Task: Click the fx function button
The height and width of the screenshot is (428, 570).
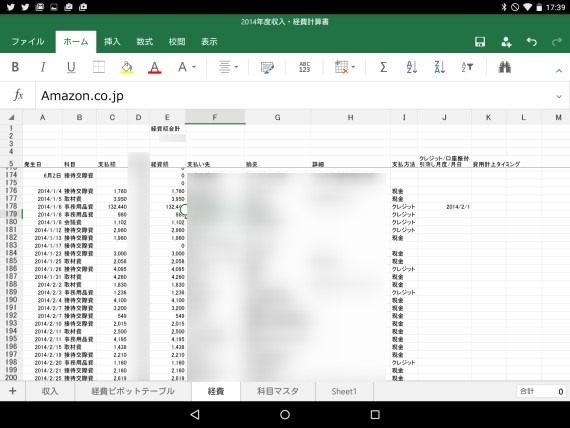Action: coord(18,95)
